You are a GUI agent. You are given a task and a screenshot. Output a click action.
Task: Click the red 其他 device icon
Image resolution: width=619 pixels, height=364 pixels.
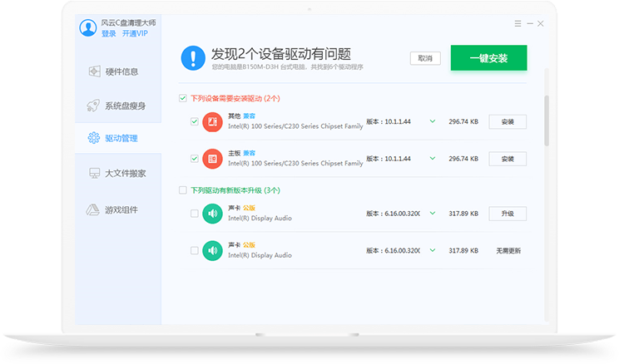click(x=212, y=121)
